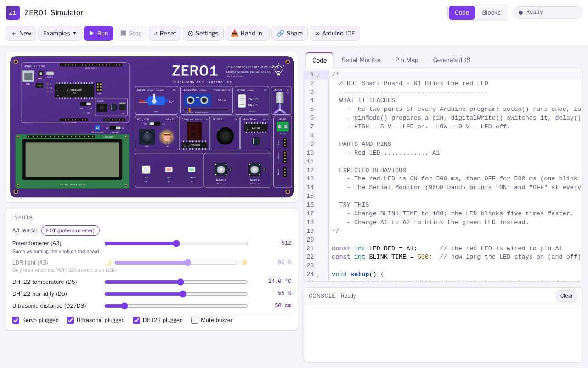Image resolution: width=588 pixels, height=368 pixels.
Task: Switch to the Serial Monitor tab
Action: point(361,60)
